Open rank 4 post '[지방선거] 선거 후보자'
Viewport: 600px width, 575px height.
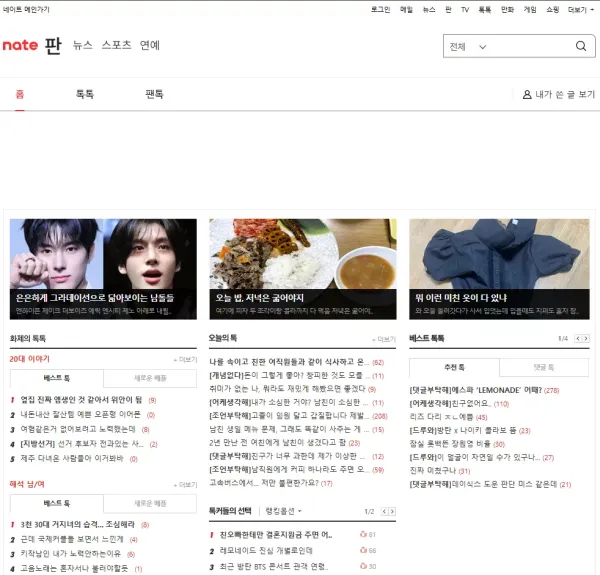pyautogui.click(x=82, y=444)
